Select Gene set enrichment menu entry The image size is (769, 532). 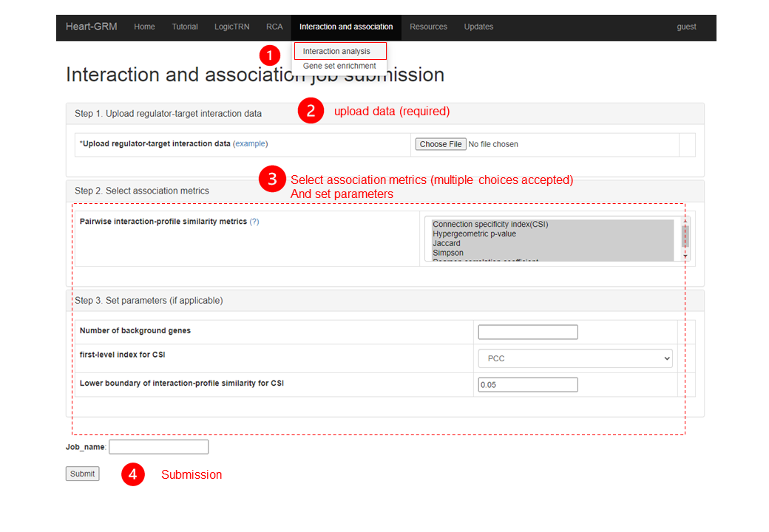[339, 66]
